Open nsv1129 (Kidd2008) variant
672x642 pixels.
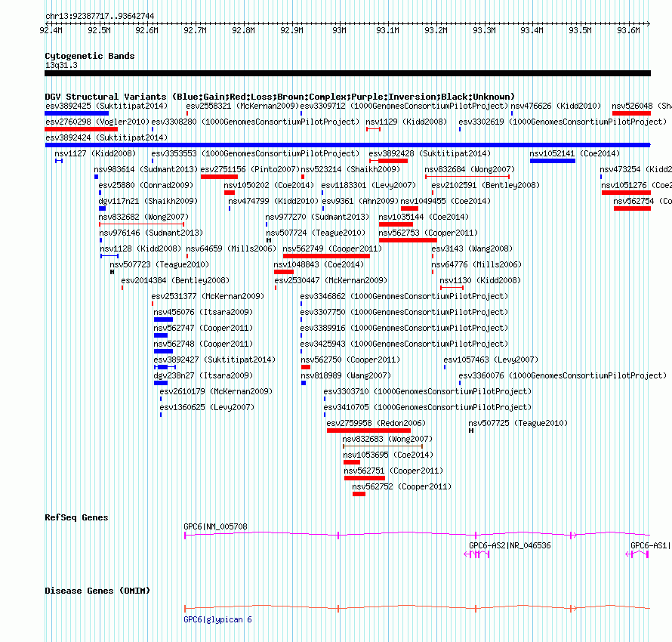coord(406,122)
